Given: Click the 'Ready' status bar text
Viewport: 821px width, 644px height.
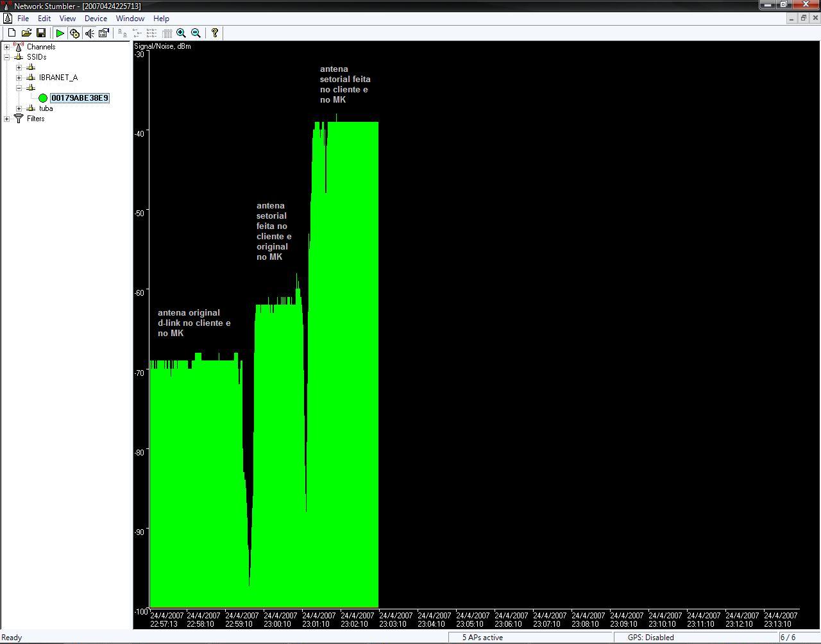Looking at the screenshot, I should [12, 637].
